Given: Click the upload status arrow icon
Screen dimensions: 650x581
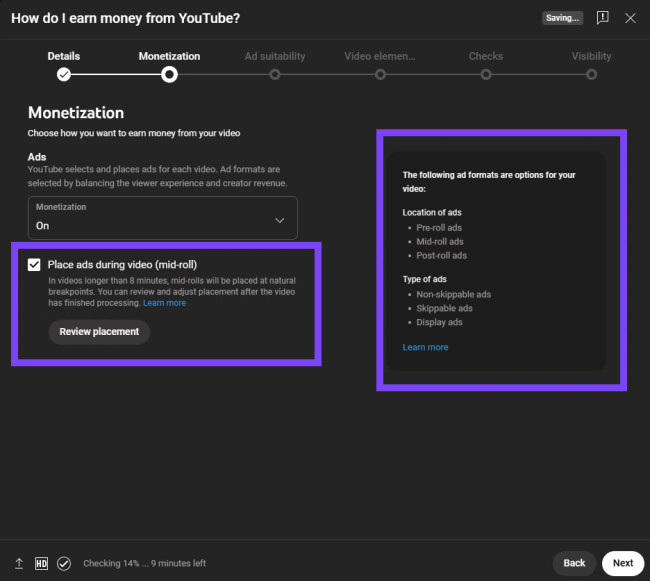Looking at the screenshot, I should (x=19, y=563).
